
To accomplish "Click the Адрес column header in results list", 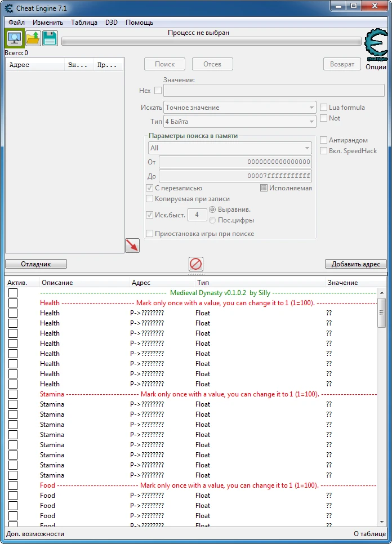I will pyautogui.click(x=35, y=65).
